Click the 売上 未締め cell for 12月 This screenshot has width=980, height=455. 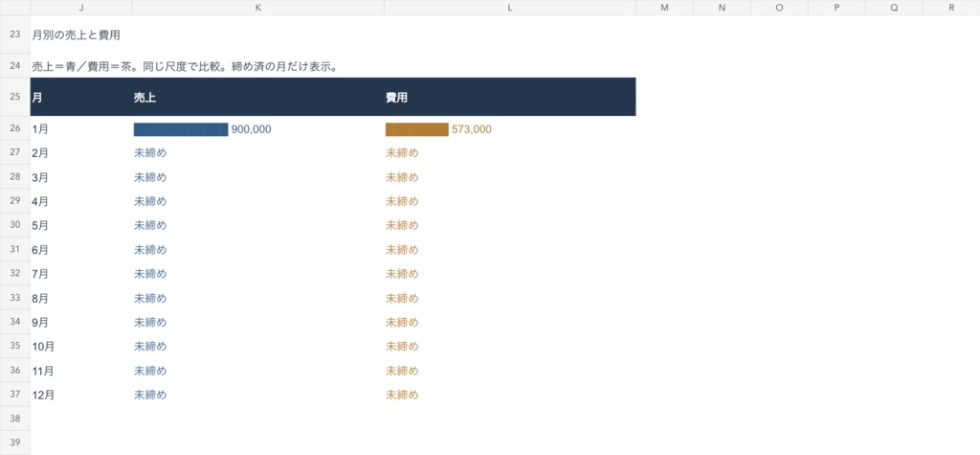pos(258,395)
